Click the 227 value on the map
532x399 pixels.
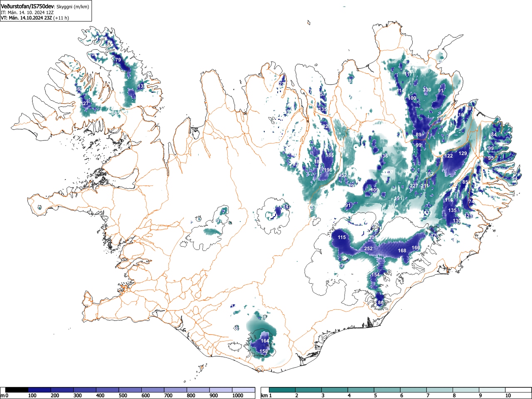[414, 186]
